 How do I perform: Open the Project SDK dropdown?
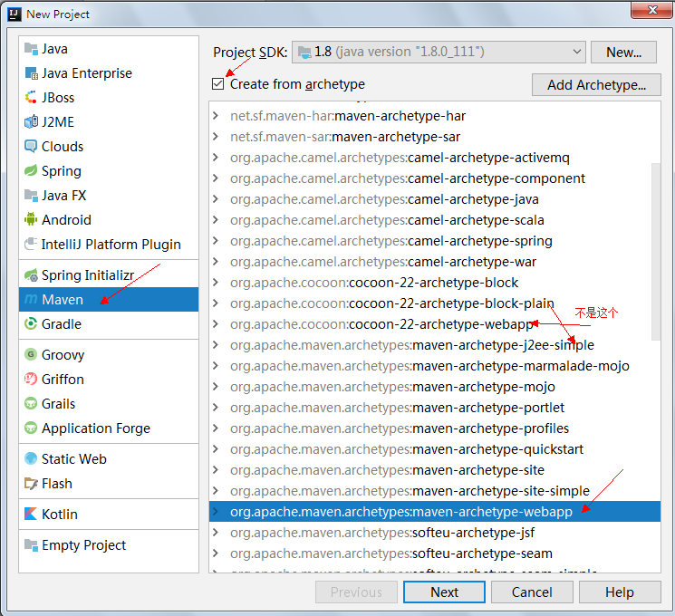pyautogui.click(x=439, y=52)
